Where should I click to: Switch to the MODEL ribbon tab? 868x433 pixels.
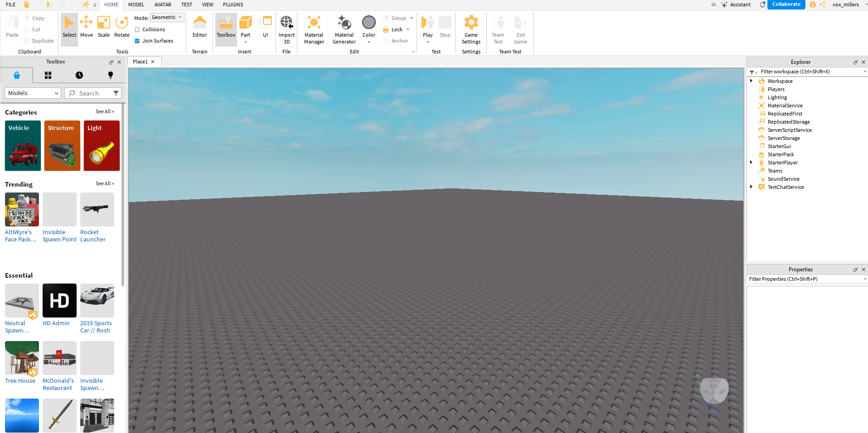pos(136,5)
